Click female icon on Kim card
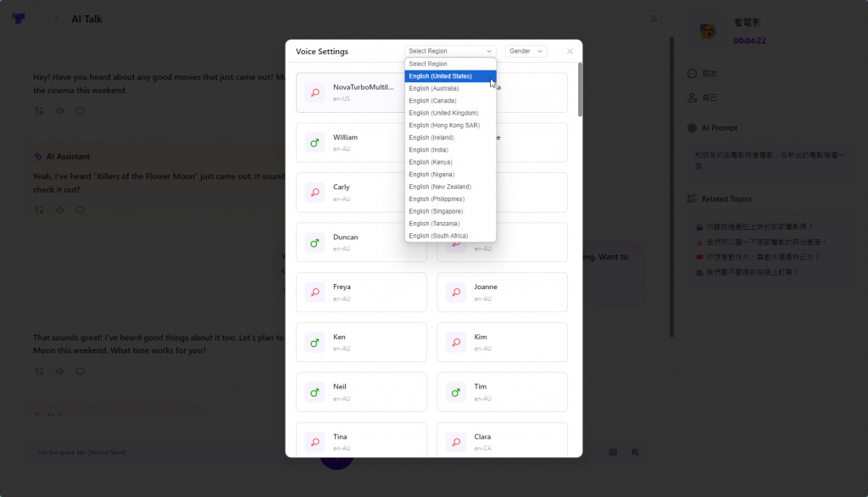 [455, 343]
